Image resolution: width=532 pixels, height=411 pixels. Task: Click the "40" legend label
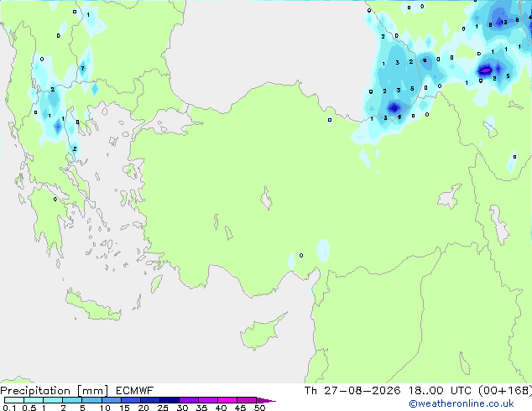point(221,408)
